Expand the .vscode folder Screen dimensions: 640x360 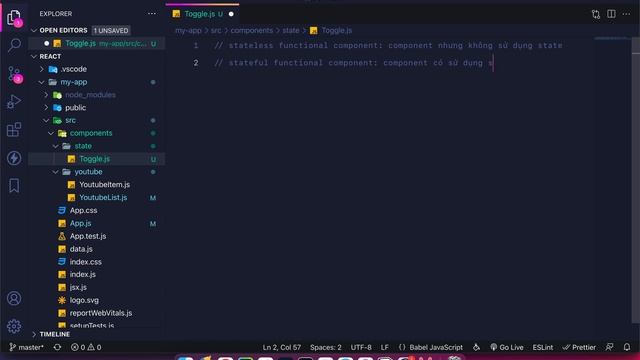point(42,69)
